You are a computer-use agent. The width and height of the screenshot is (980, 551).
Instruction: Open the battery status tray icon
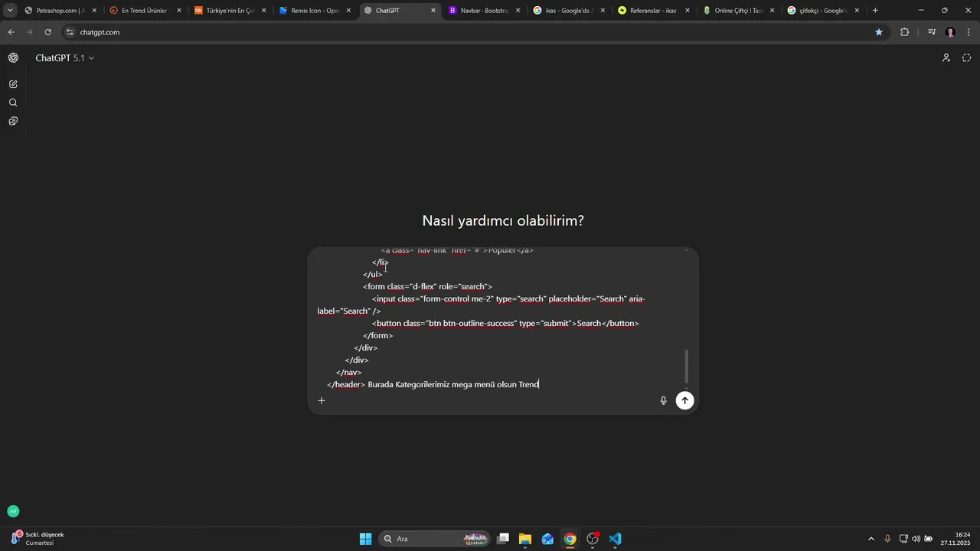click(x=929, y=539)
